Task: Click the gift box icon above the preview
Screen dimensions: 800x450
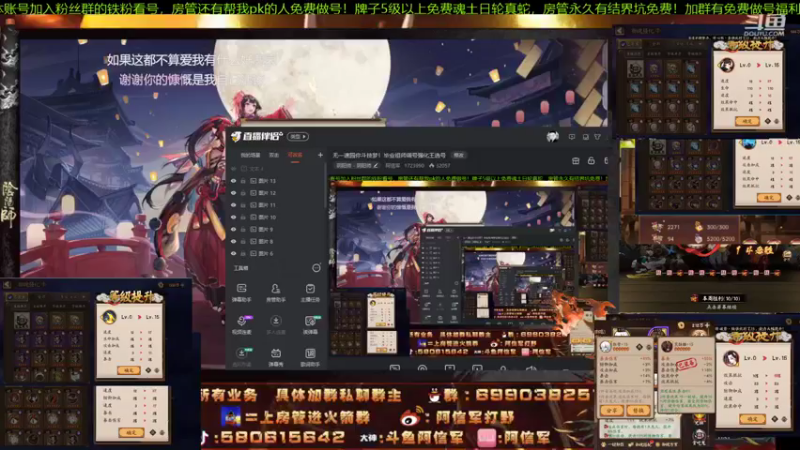Action: tap(576, 161)
